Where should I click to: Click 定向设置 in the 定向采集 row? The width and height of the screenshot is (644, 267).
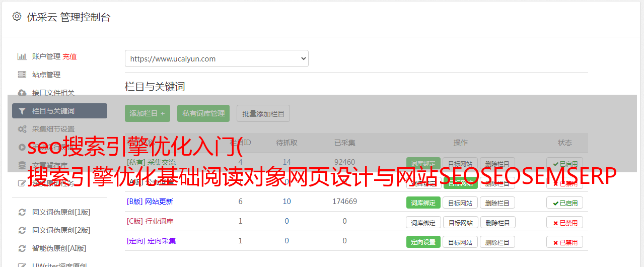(423, 242)
